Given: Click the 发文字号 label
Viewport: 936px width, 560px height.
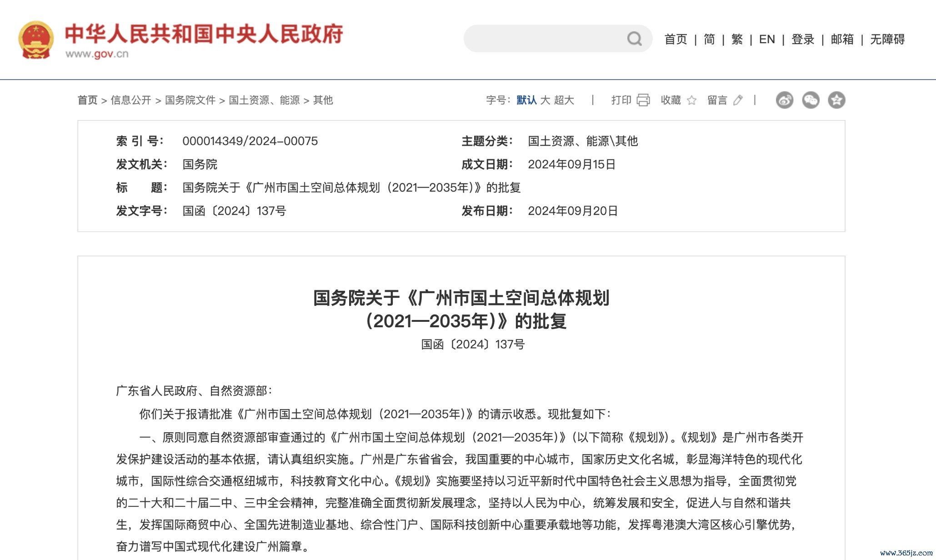Looking at the screenshot, I should [142, 211].
